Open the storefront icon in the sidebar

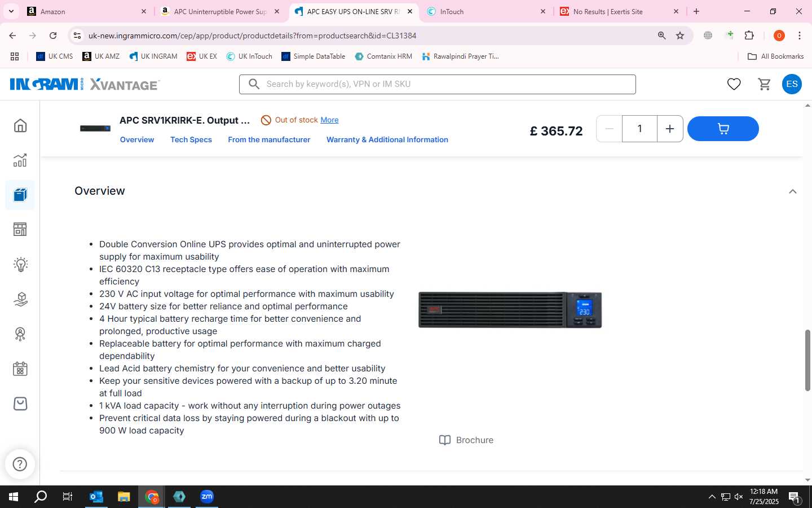[20, 229]
